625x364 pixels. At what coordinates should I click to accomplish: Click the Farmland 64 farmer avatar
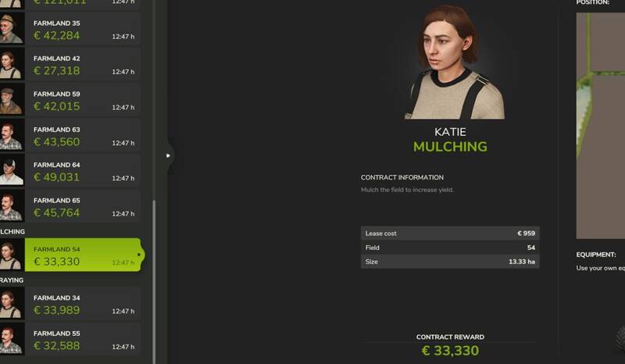pyautogui.click(x=12, y=170)
